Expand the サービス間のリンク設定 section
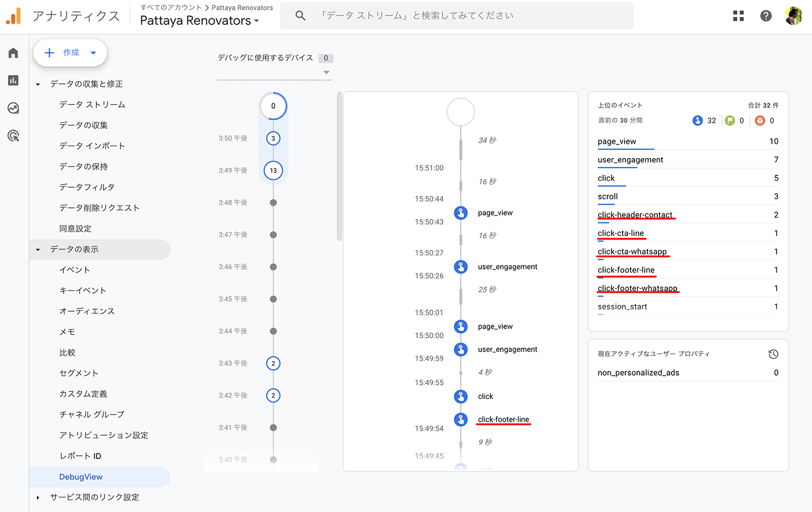Screen dimensions: 812x512 pyautogui.click(x=38, y=497)
